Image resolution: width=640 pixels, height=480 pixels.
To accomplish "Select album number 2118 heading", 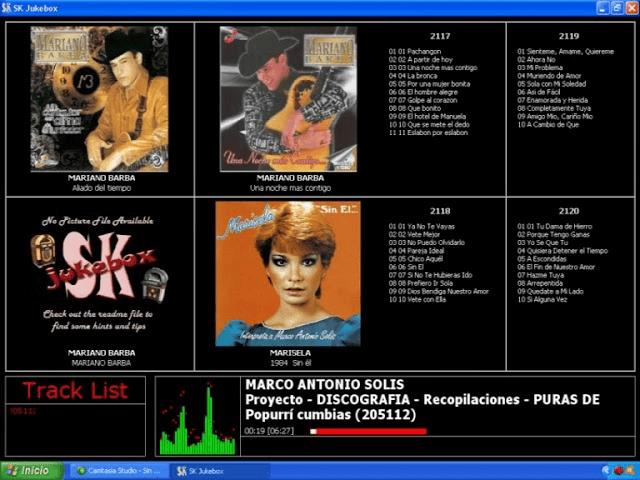I will click(x=440, y=211).
